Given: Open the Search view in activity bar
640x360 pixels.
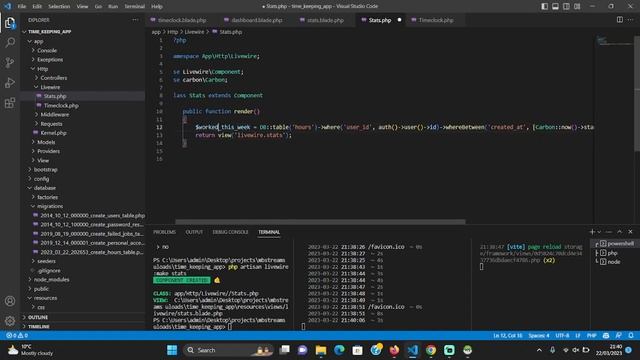Looking at the screenshot, I should click(10, 42).
